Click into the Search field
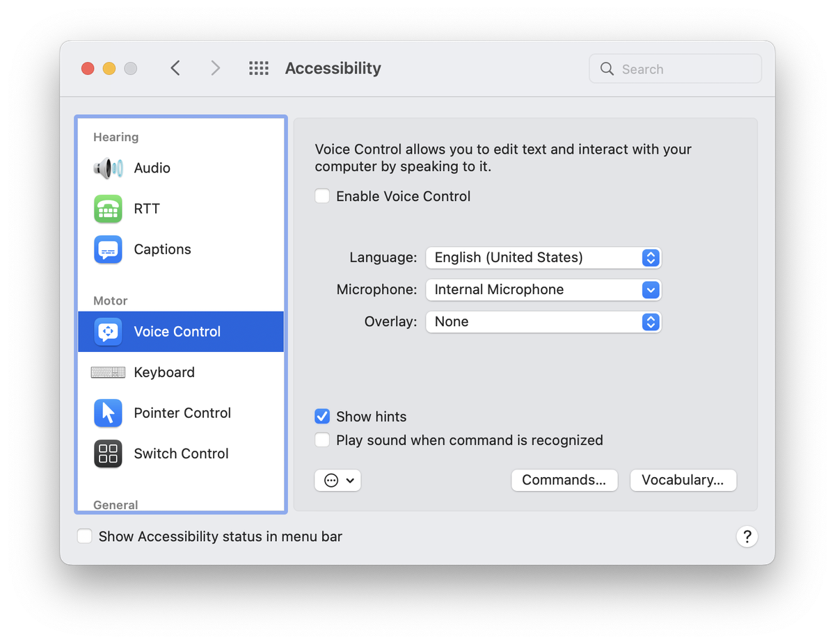The image size is (835, 644). (685, 69)
